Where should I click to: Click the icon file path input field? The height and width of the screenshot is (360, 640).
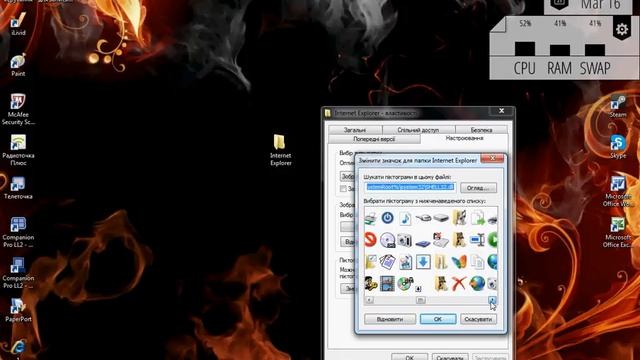[410, 187]
